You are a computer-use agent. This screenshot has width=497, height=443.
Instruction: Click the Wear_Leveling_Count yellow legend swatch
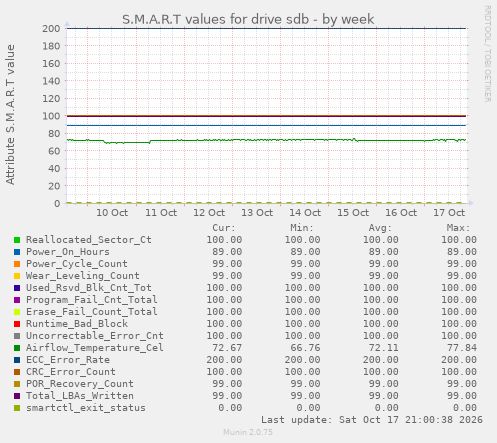tap(17, 276)
